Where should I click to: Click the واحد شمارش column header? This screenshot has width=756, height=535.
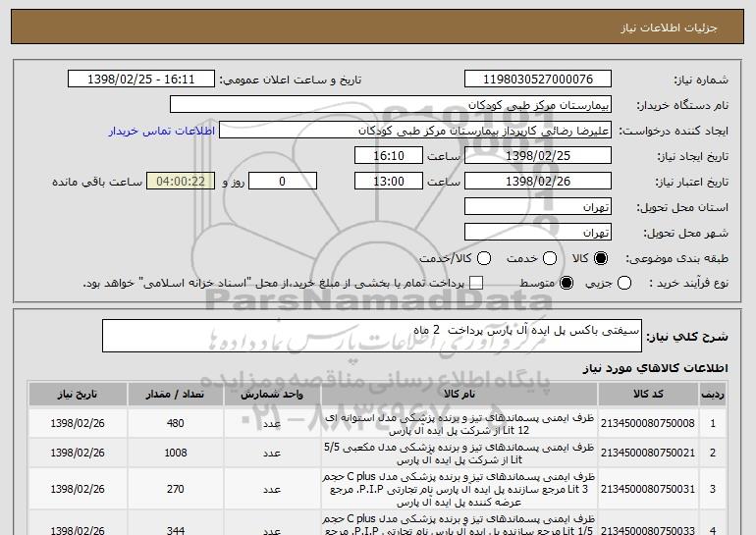point(272,395)
